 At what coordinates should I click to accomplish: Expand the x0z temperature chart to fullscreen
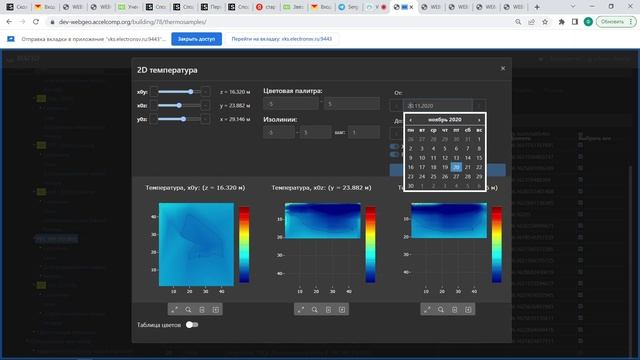point(301,310)
